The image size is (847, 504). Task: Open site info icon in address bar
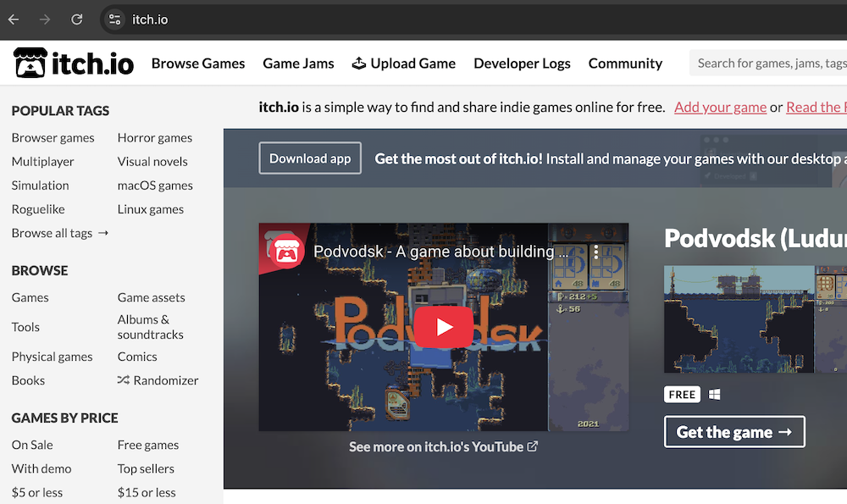click(x=115, y=19)
